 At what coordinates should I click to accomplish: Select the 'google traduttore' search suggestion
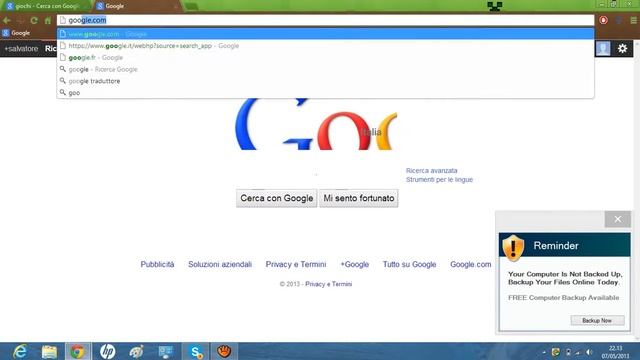(x=325, y=81)
